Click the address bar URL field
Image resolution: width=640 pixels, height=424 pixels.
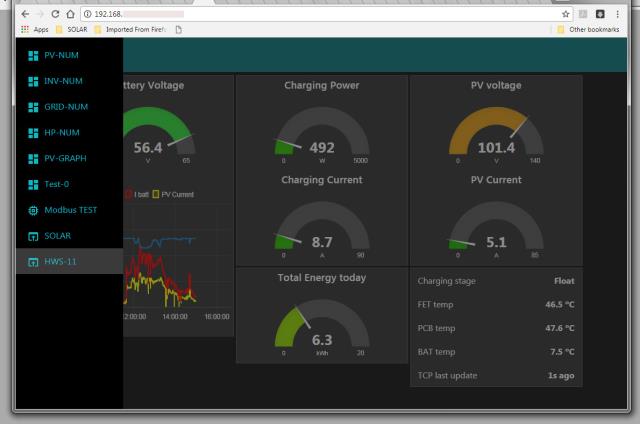coord(300,12)
